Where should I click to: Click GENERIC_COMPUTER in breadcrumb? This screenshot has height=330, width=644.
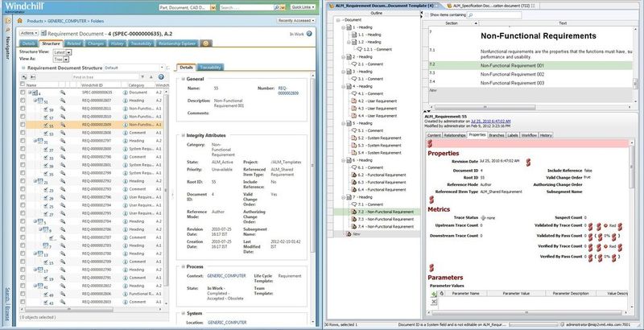click(x=67, y=20)
